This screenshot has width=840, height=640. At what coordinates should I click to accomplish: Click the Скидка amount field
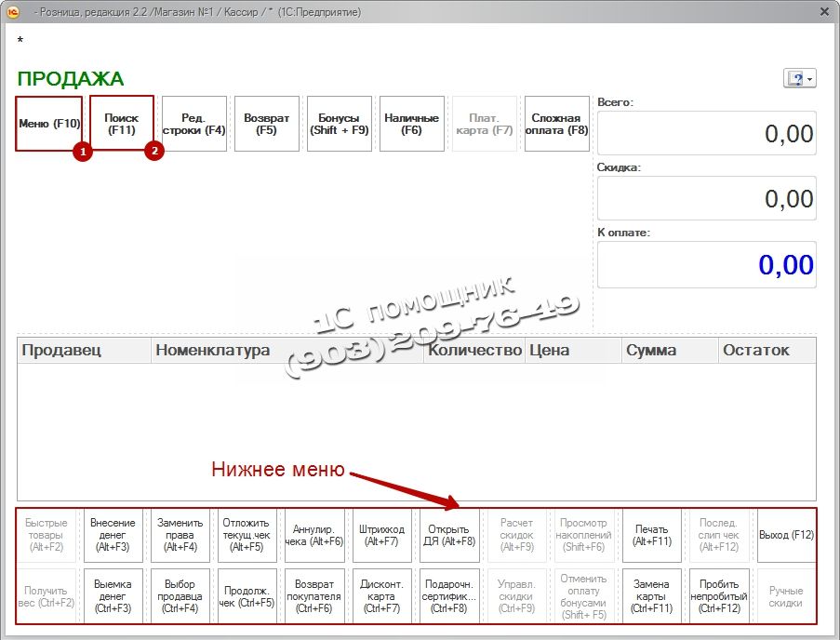pyautogui.click(x=707, y=198)
